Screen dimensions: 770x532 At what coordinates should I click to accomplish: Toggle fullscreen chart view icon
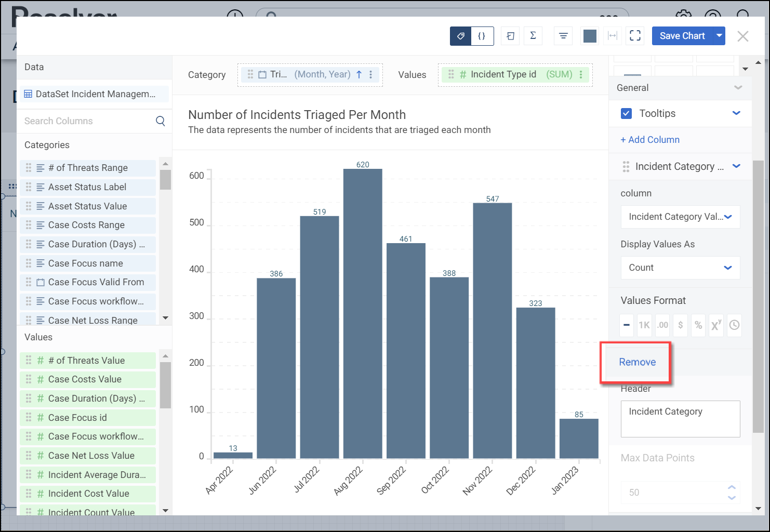(635, 36)
